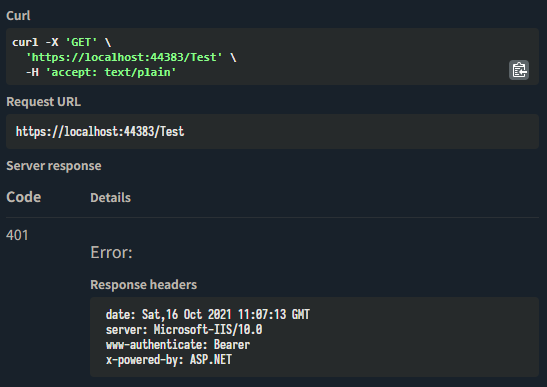Select the 401 status code

pos(17,235)
